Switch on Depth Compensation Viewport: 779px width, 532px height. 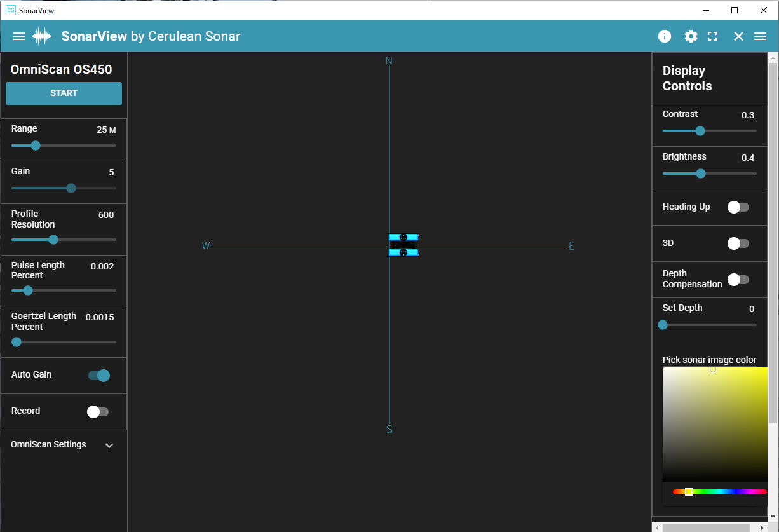[x=738, y=280]
